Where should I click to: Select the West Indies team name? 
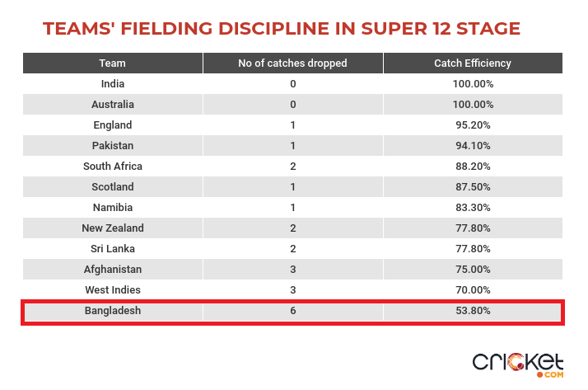point(113,290)
